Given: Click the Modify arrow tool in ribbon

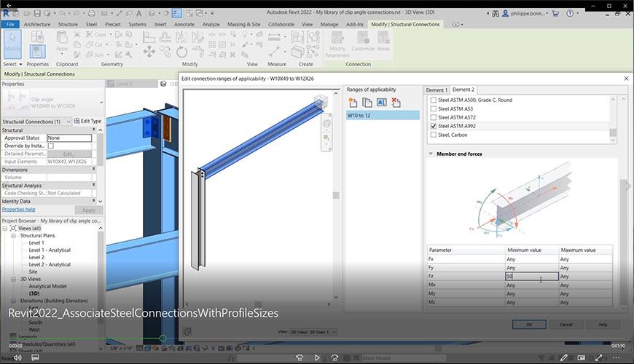Looking at the screenshot, I should coord(12,44).
